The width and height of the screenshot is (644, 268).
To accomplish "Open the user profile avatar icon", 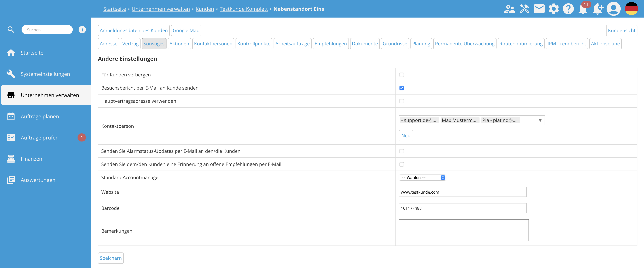I will [613, 9].
